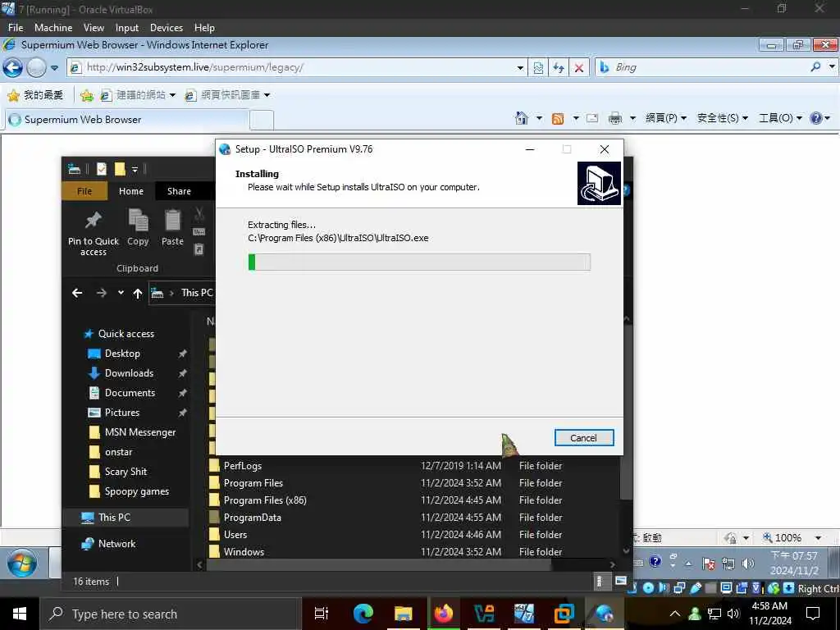The image size is (840, 630).
Task: Click the host 'Type here to search' box
Action: pyautogui.click(x=170, y=614)
